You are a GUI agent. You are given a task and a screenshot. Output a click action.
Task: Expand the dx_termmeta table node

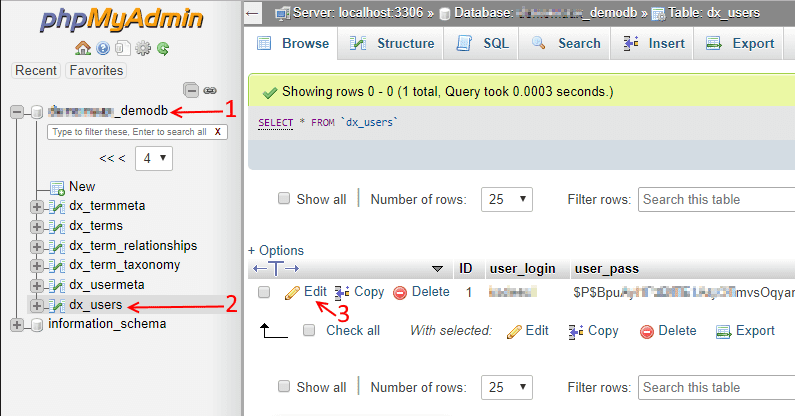(37, 206)
